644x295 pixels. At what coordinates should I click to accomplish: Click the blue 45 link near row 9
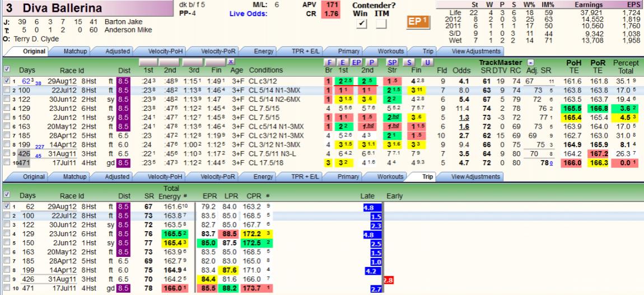38,156
